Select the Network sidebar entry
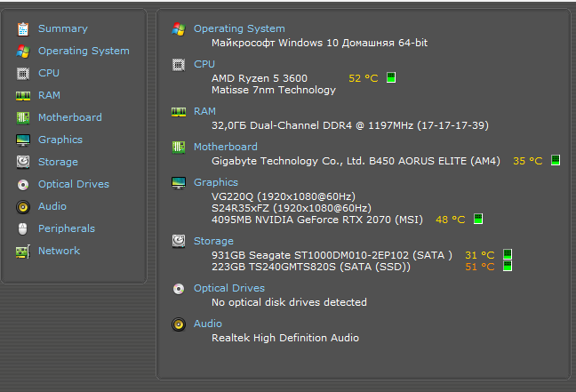 pos(59,251)
